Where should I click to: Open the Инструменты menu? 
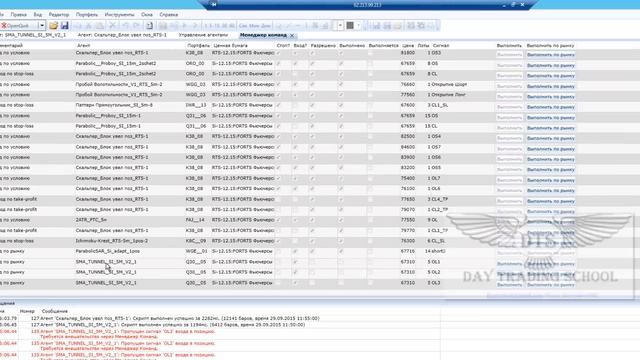[119, 15]
